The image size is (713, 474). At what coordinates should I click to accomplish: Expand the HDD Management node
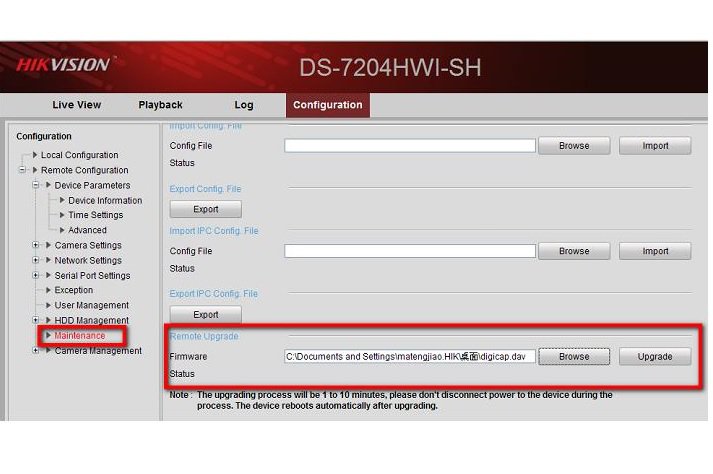pyautogui.click(x=35, y=320)
